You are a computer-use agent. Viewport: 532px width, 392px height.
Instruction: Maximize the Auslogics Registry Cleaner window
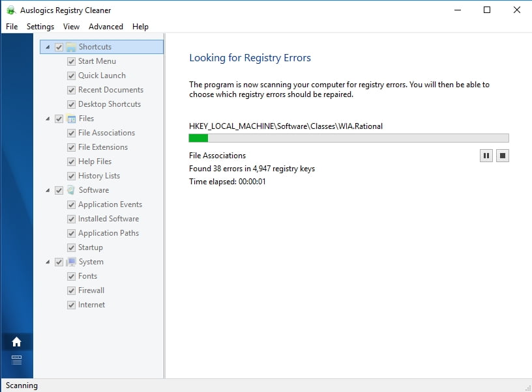[487, 10]
